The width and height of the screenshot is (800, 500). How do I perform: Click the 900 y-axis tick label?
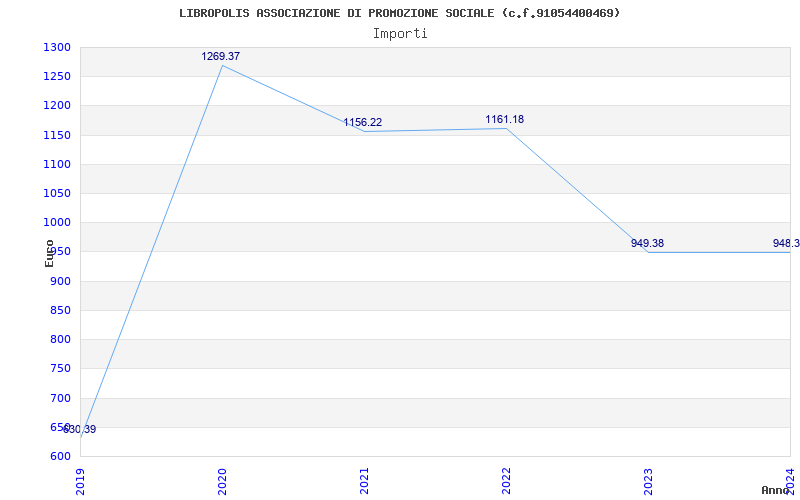[x=60, y=281]
